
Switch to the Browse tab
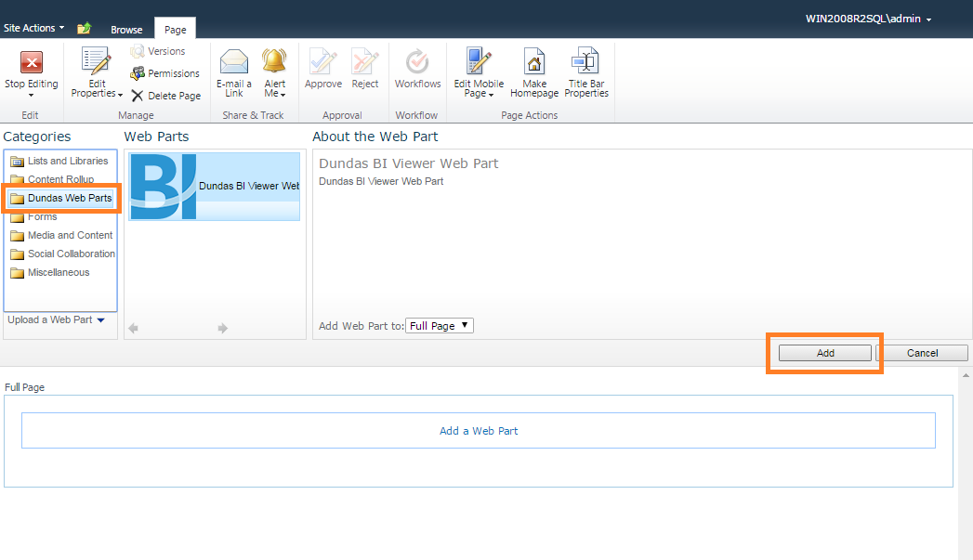[126, 29]
